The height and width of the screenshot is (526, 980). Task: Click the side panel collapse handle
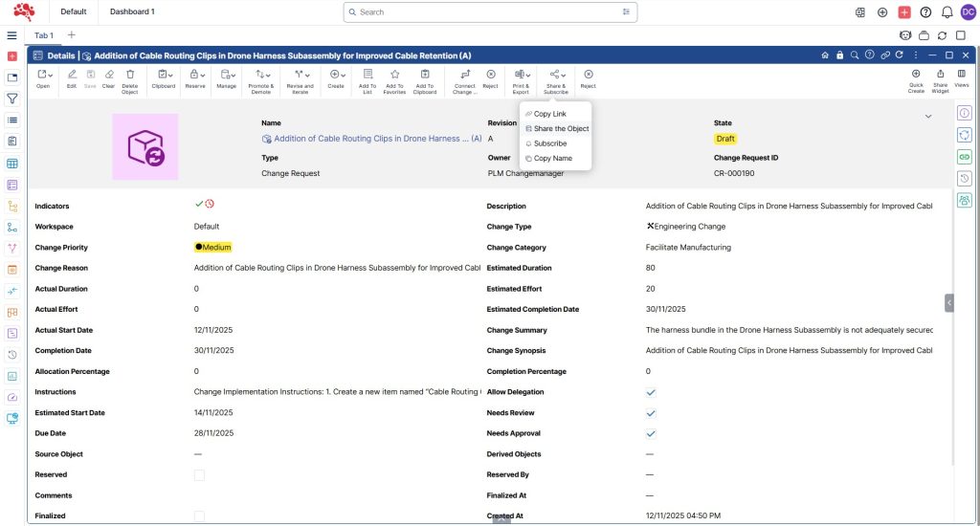tap(948, 303)
